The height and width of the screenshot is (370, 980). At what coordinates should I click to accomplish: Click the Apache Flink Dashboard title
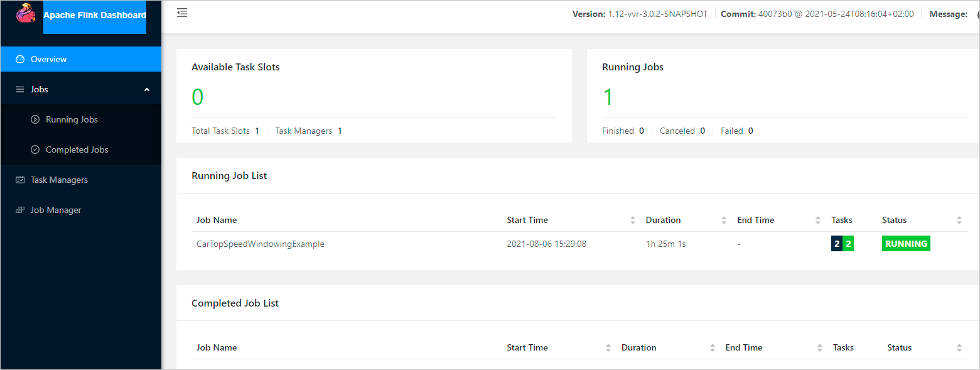tap(94, 14)
